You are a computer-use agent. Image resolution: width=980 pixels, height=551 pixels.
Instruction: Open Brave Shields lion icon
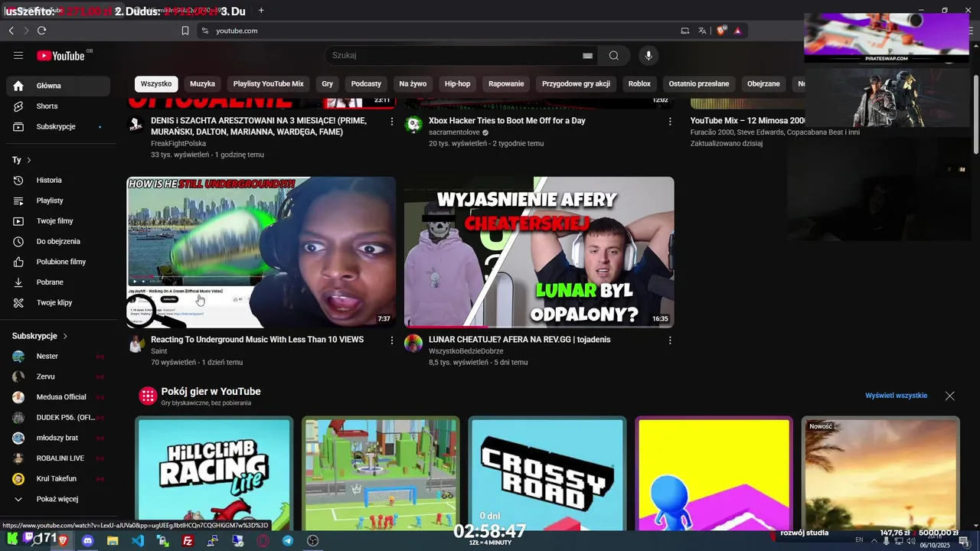point(720,31)
